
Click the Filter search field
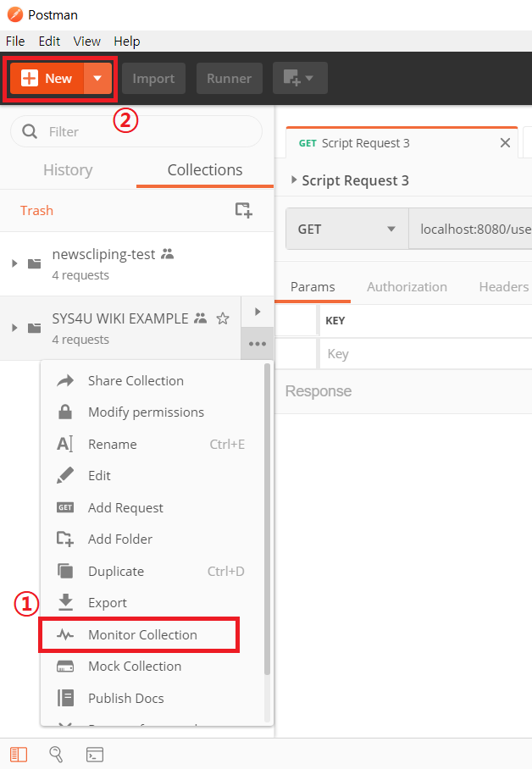coord(136,131)
